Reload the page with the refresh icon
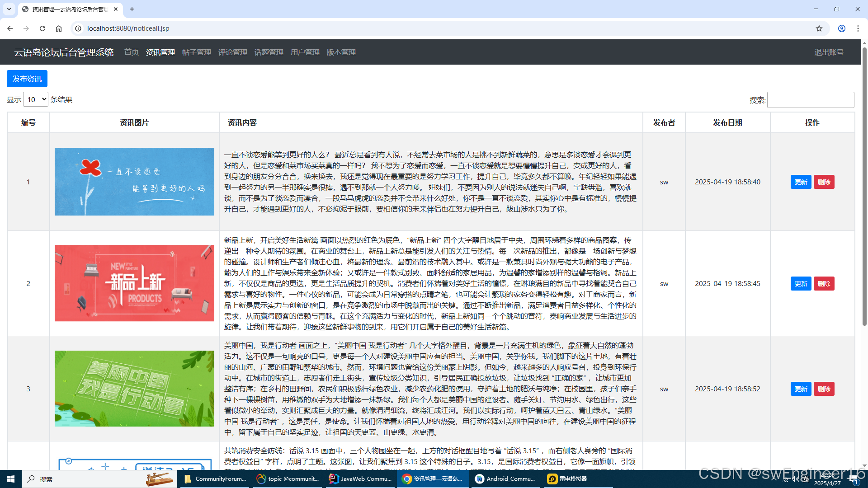 pyautogui.click(x=42, y=28)
